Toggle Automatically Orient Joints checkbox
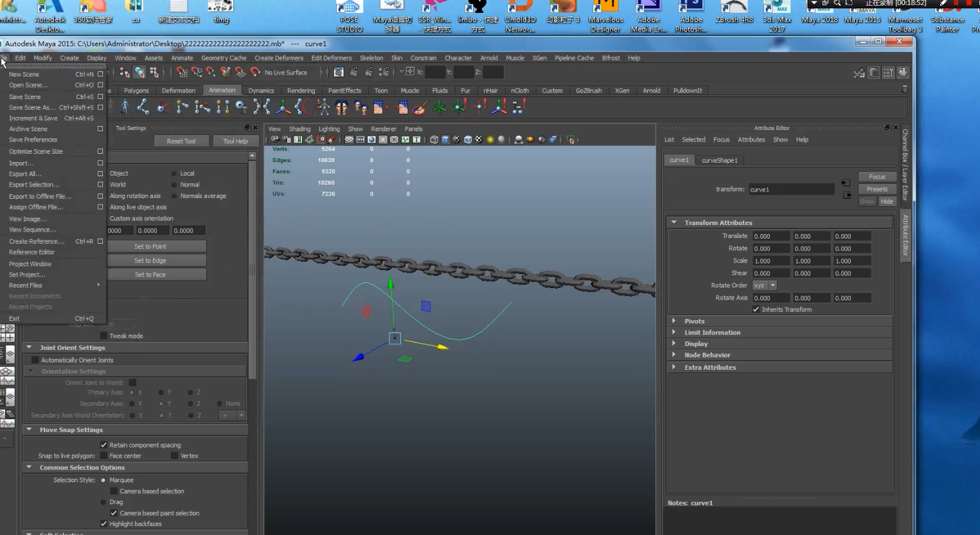 pyautogui.click(x=36, y=360)
